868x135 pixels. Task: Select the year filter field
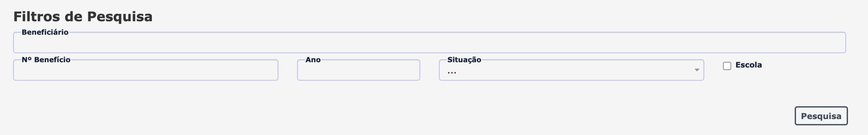358,70
